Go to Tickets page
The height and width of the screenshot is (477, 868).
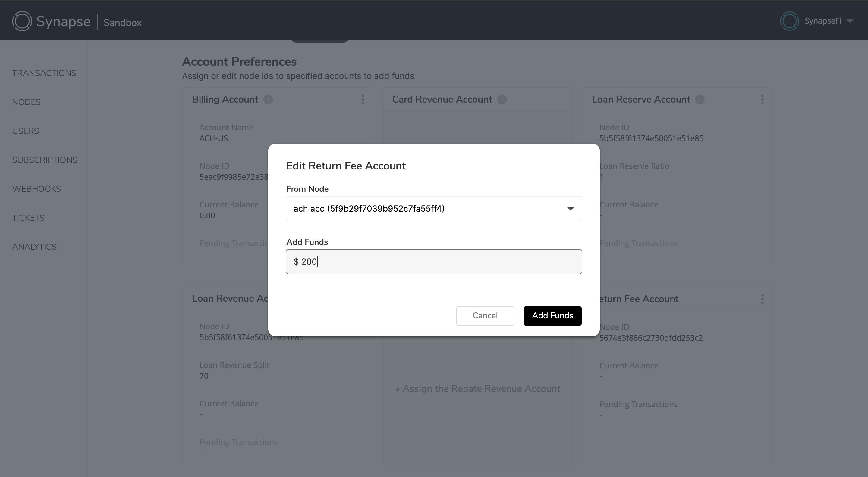(28, 218)
